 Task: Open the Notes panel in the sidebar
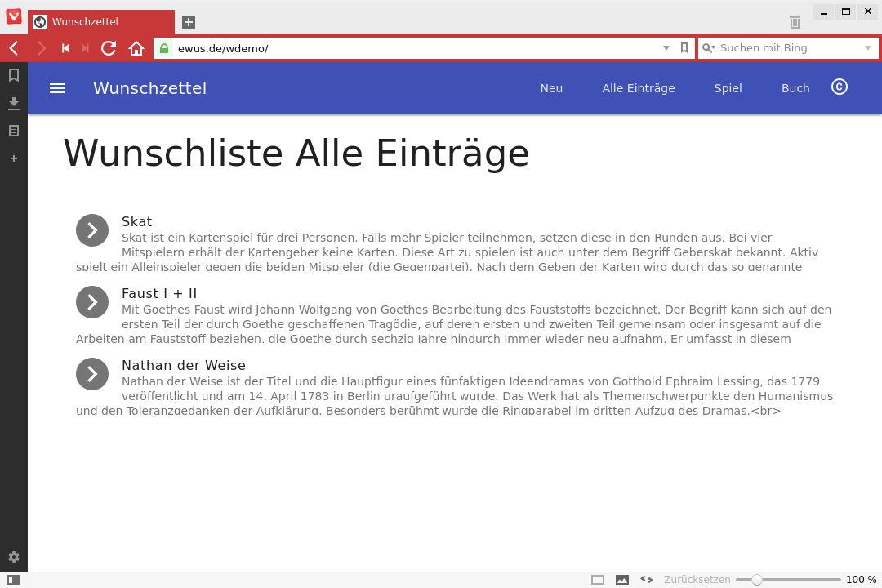[x=13, y=131]
